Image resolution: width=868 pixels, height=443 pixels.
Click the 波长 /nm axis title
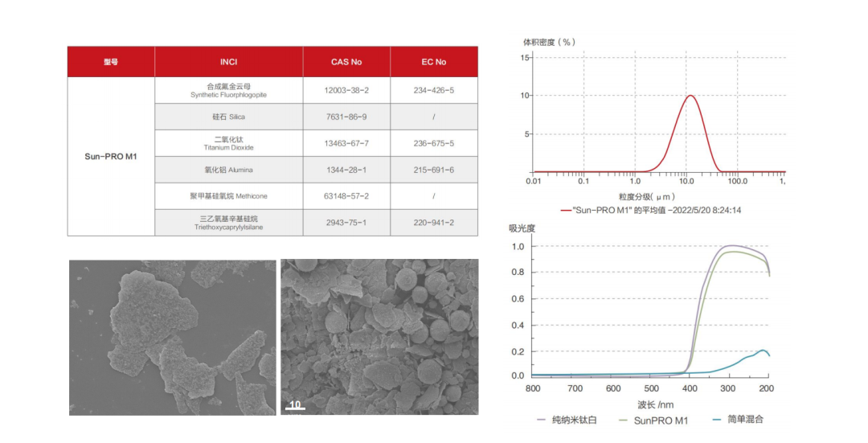point(656,404)
